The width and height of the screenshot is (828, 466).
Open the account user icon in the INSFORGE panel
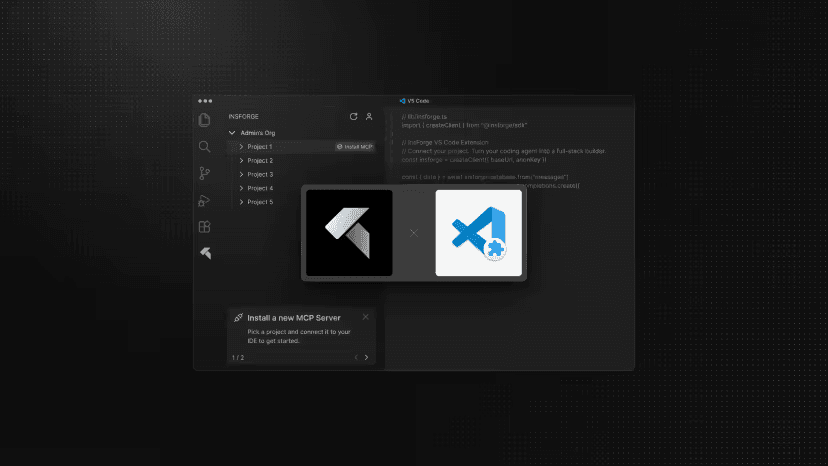[369, 116]
